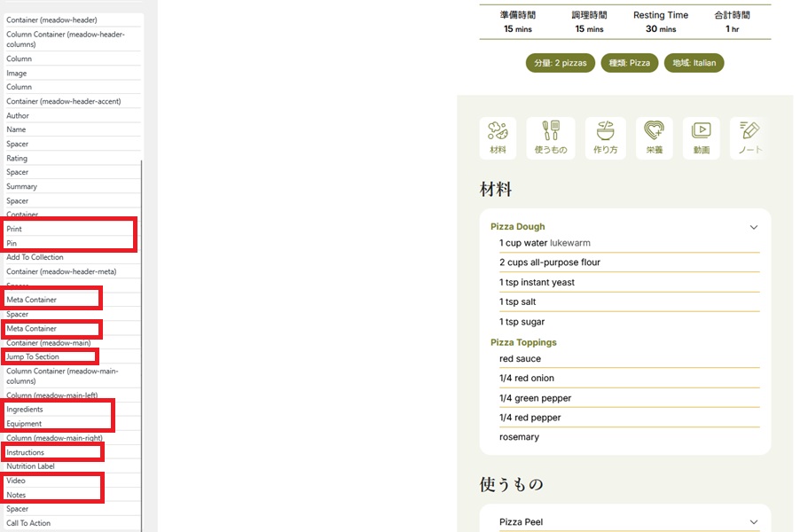Click the 分量: 2 pizzas tag
Viewport: 800px width, 532px height.
tap(560, 63)
